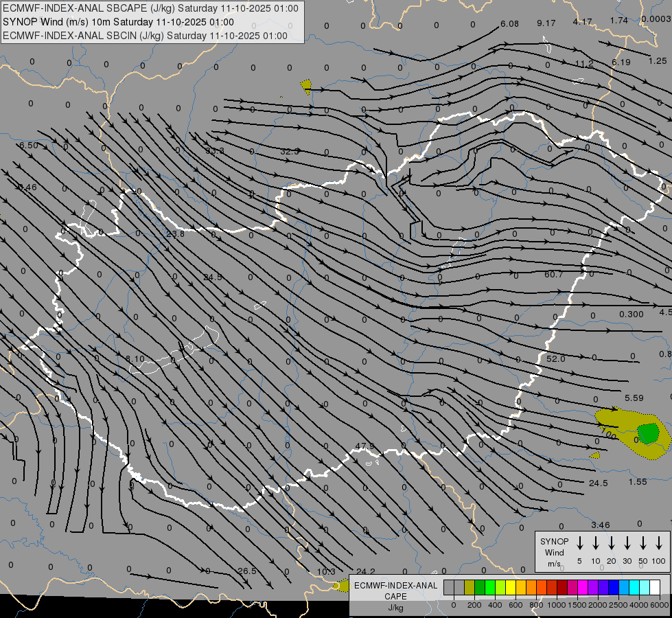Click the 10 m/s wind arrow in legend
The width and height of the screenshot is (672, 618).
(596, 543)
